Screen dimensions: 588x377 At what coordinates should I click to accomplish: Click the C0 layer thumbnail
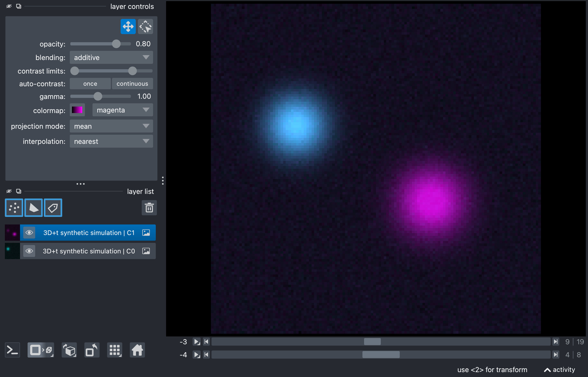[12, 251]
